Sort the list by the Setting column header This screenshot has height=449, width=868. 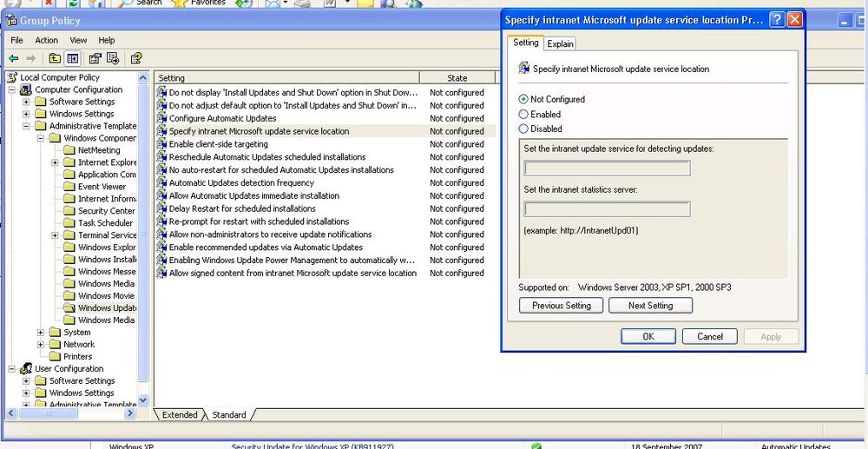pyautogui.click(x=286, y=78)
